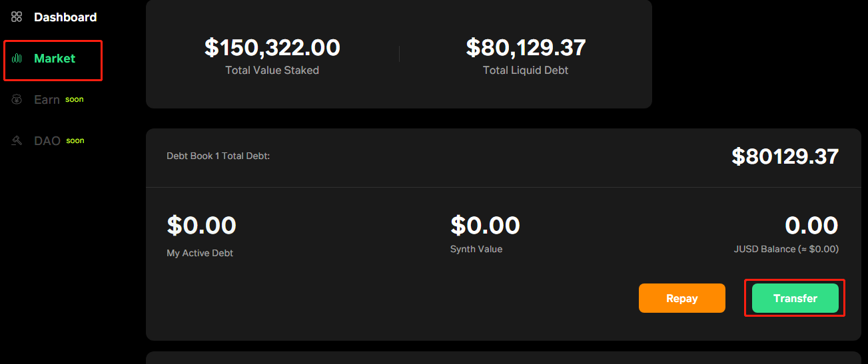Screen dimensions: 868x364
Task: Open the Dashboard page
Action: 65,17
